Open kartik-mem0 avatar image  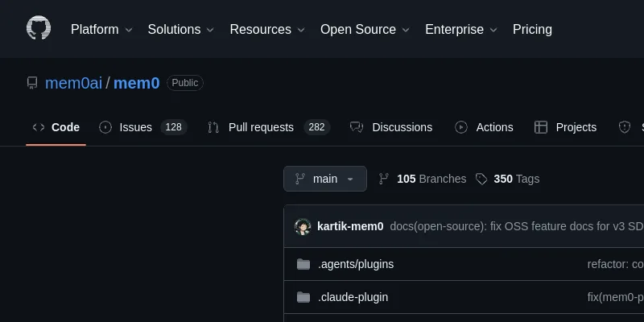(x=303, y=226)
